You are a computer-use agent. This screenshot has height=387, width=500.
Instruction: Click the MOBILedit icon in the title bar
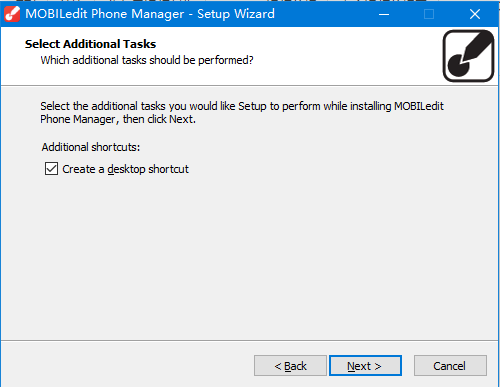12,14
